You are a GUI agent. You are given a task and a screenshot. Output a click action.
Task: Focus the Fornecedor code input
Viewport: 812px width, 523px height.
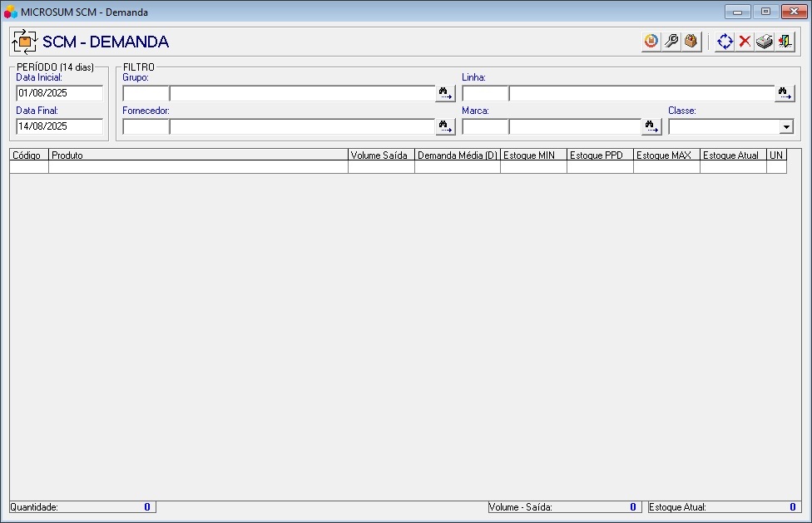[x=146, y=126]
